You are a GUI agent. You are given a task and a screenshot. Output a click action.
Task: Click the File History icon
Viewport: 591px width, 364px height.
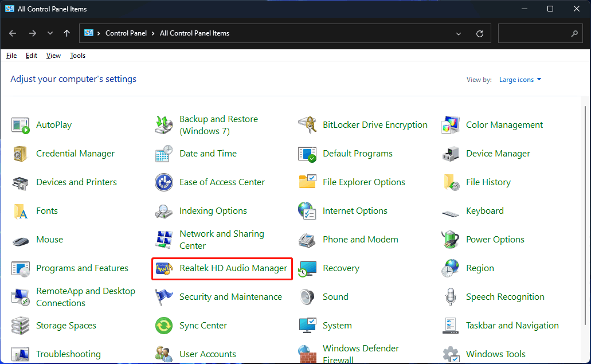pos(451,182)
